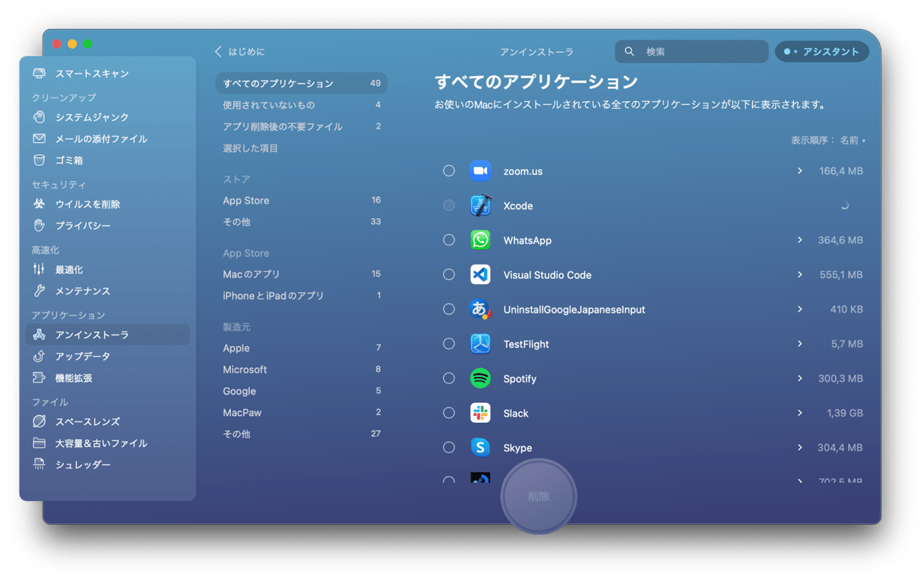Click the 1,39 GB size of Slack
924x581 pixels.
point(845,413)
